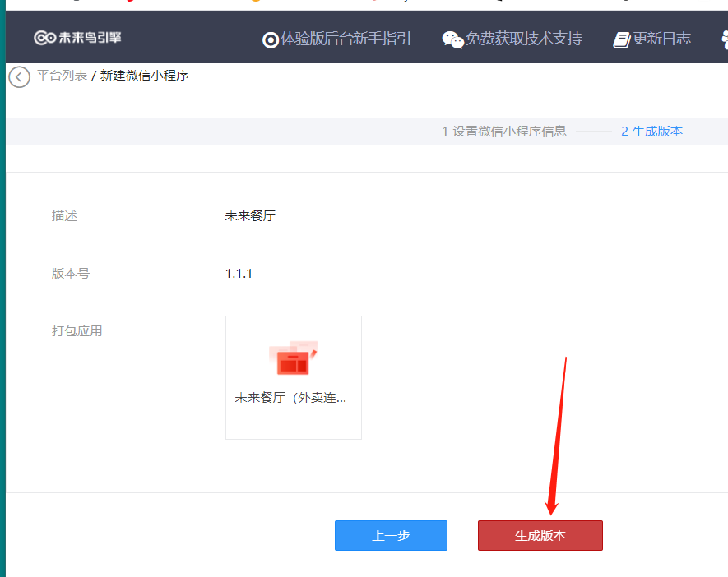
Task: Select step 2 生成版本
Action: point(651,132)
